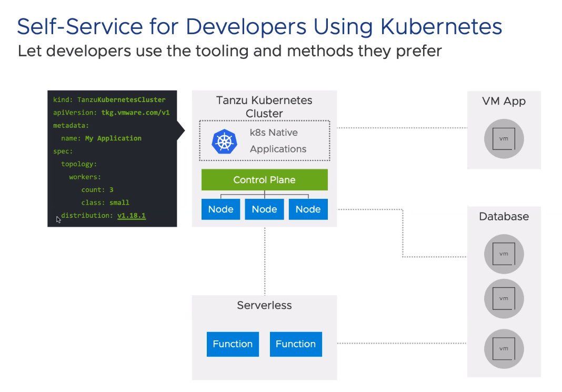
Task: Select the middle Node box
Action: tap(264, 209)
